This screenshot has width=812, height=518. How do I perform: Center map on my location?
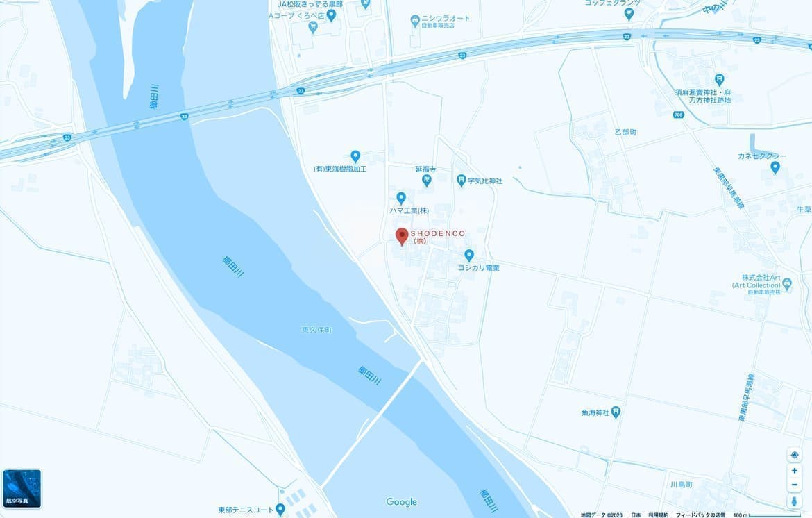click(795, 455)
